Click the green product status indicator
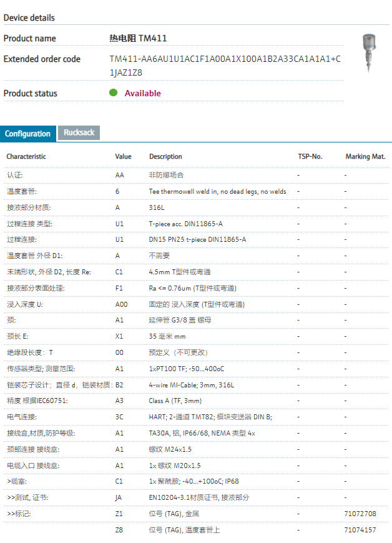 tap(114, 93)
